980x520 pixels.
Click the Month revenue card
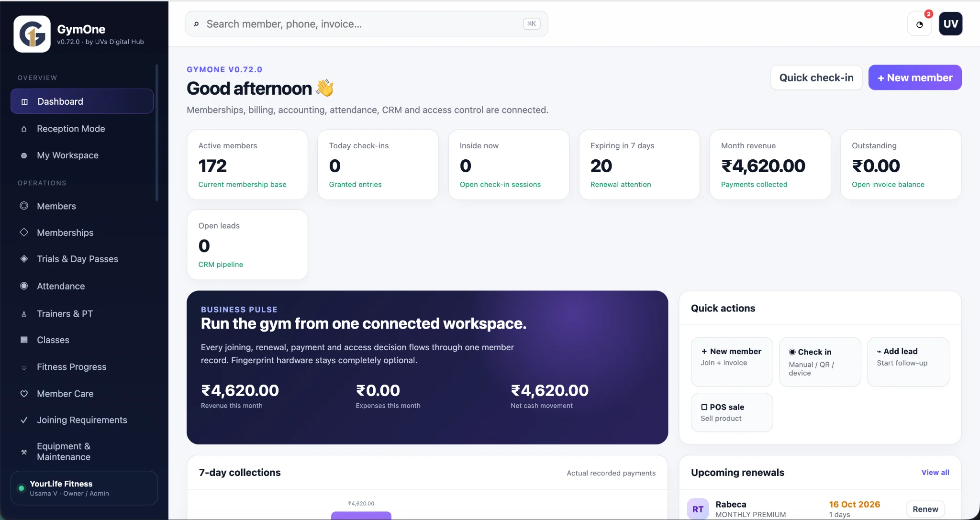coord(770,165)
